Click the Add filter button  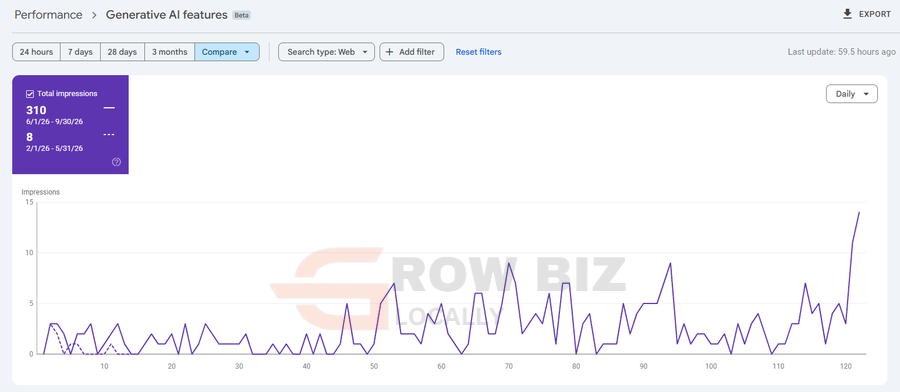pos(412,52)
